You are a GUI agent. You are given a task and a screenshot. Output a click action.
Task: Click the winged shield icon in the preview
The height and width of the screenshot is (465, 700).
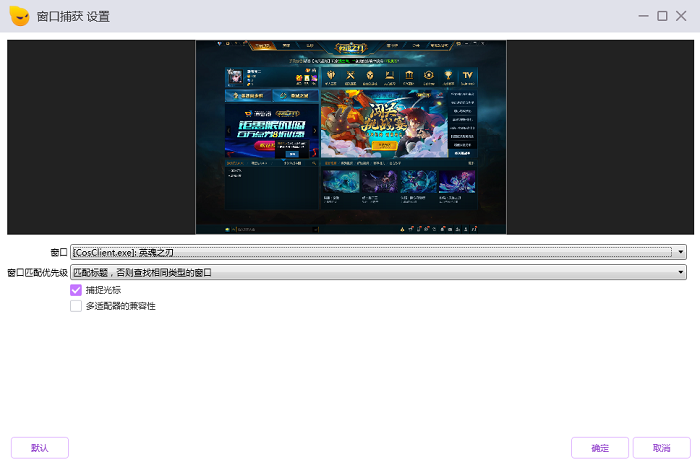[x=331, y=75]
